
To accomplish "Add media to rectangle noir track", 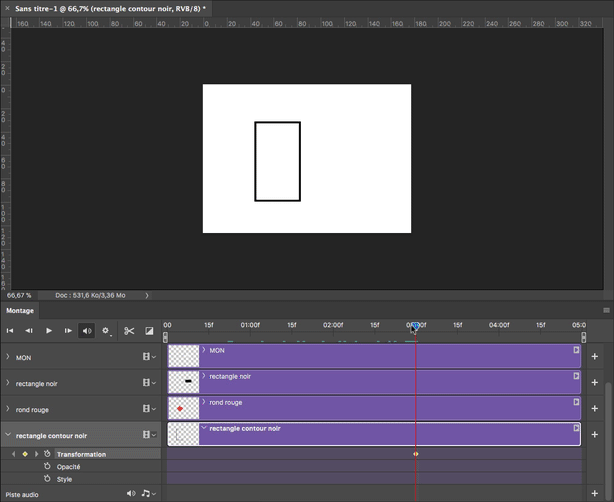I will [594, 382].
